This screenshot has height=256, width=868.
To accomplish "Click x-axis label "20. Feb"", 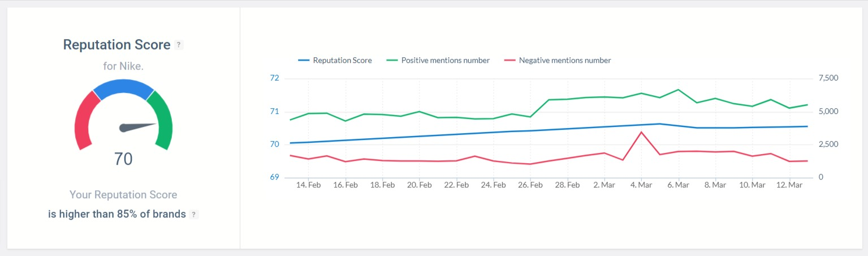I will pyautogui.click(x=419, y=185).
